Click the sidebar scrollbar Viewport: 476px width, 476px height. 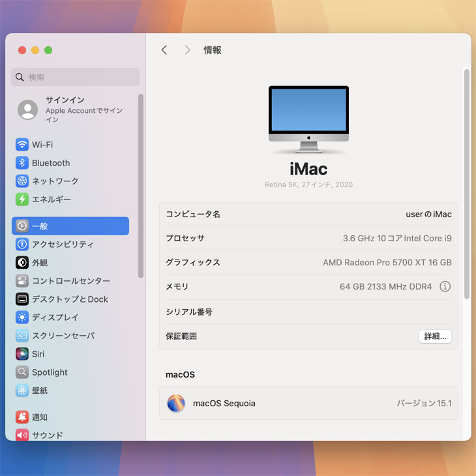141,186
